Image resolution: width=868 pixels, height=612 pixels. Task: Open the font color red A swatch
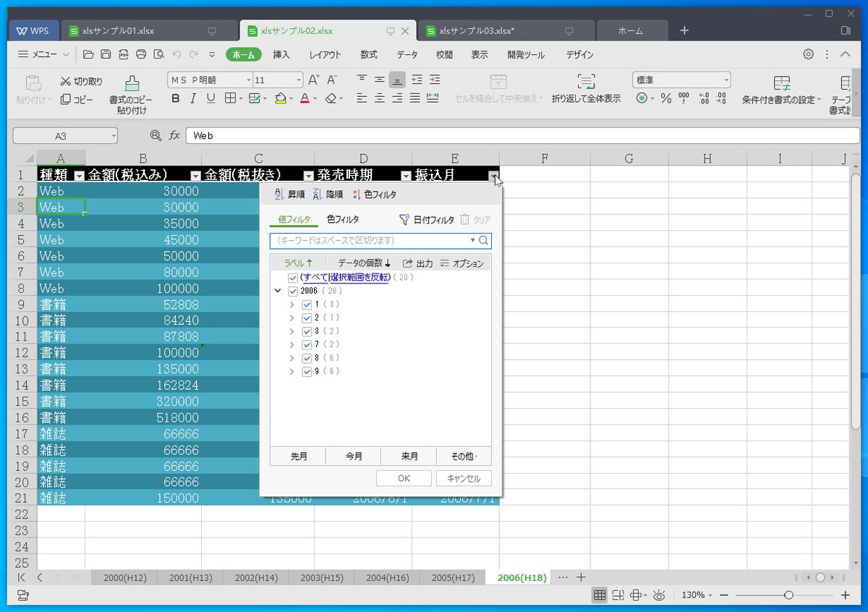[x=304, y=98]
